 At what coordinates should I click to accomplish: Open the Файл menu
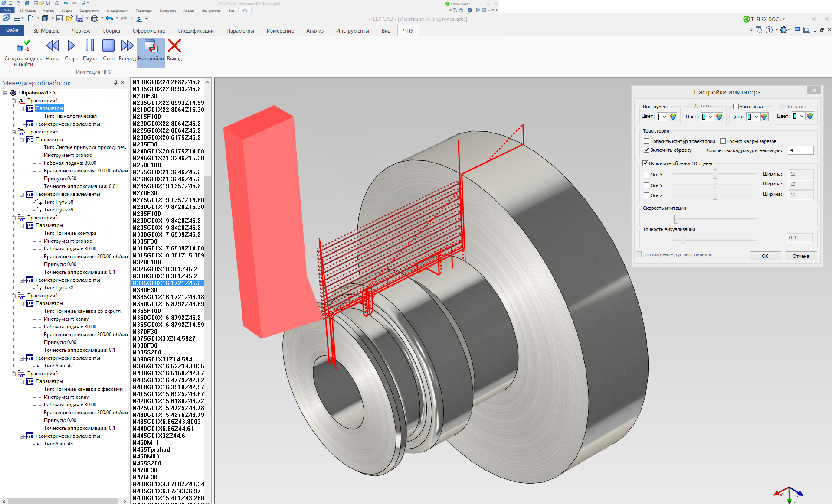click(12, 30)
